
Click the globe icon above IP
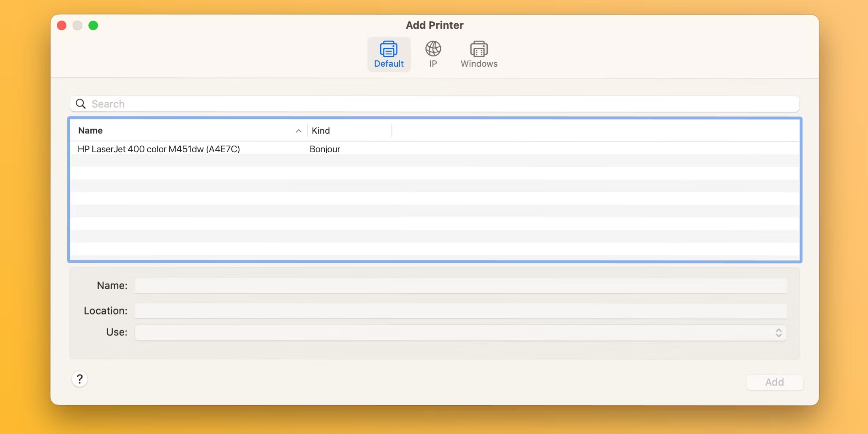coord(433,49)
